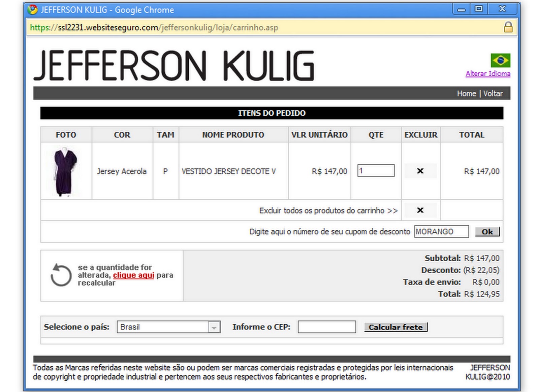Minimize the Chrome window

pyautogui.click(x=461, y=9)
